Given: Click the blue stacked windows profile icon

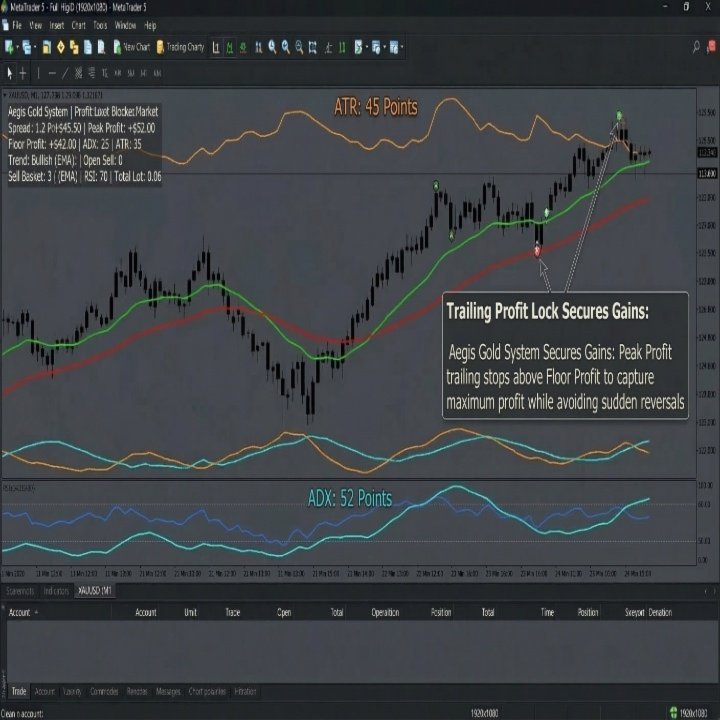Looking at the screenshot, I should [x=27, y=47].
